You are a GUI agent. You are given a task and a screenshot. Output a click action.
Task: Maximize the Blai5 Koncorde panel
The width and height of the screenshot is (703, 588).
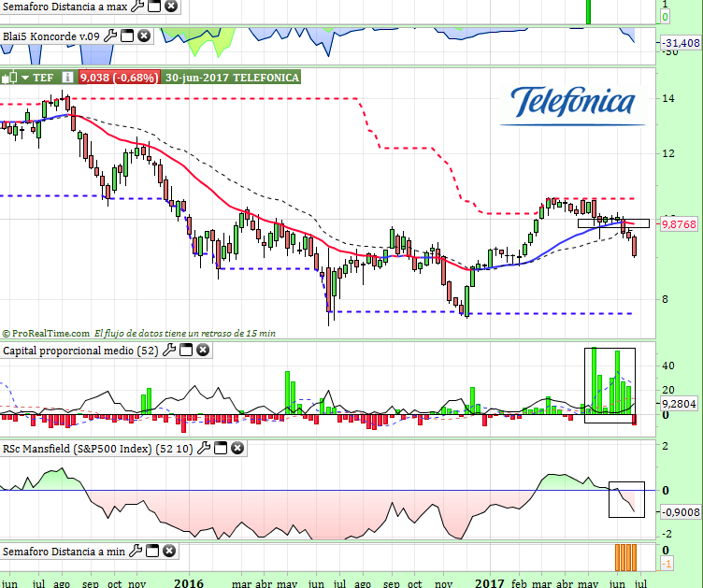click(x=127, y=36)
